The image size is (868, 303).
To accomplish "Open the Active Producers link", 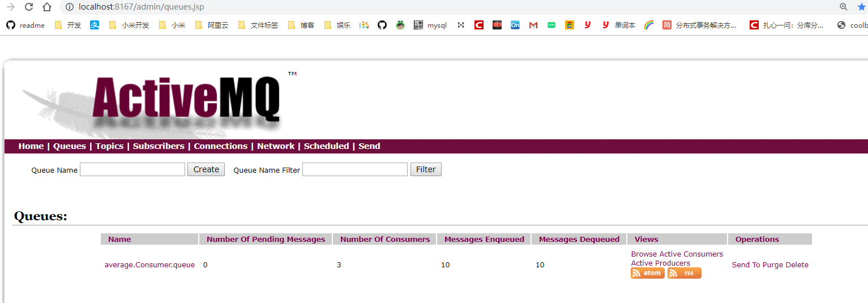I will click(x=661, y=263).
